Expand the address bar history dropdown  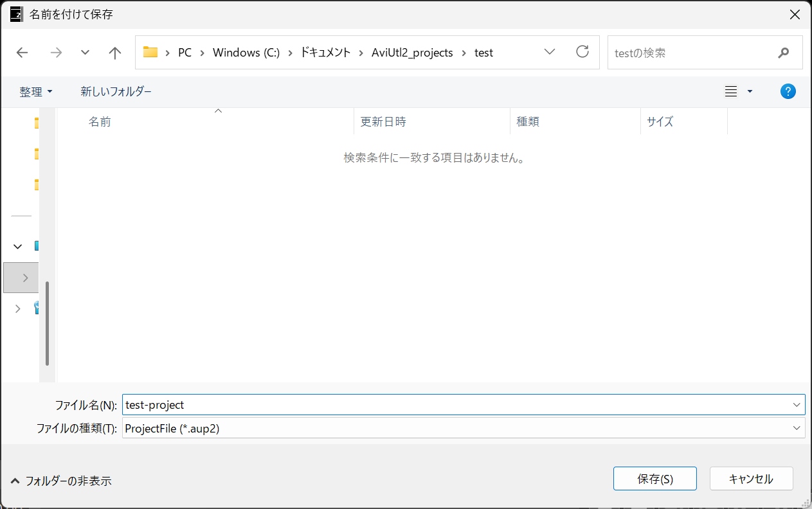[550, 52]
